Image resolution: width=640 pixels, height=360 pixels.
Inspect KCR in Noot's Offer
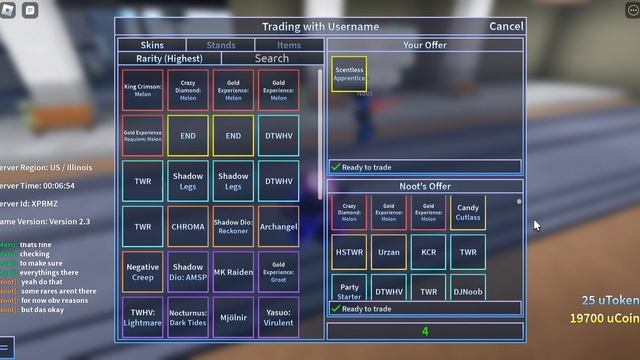click(428, 252)
